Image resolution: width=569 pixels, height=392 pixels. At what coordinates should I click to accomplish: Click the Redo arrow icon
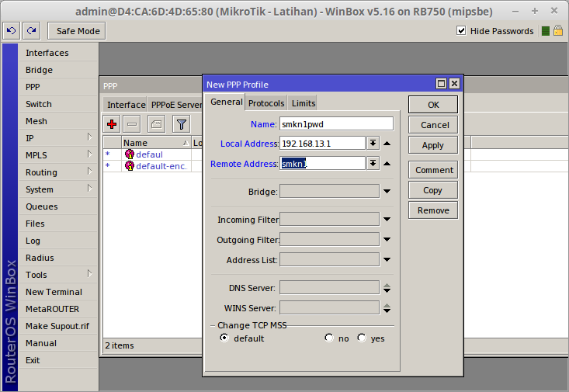click(x=32, y=31)
